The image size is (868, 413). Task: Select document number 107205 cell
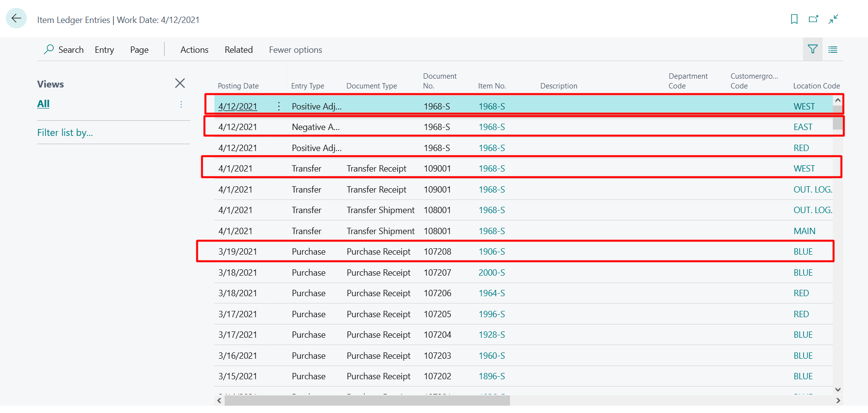[x=438, y=314]
